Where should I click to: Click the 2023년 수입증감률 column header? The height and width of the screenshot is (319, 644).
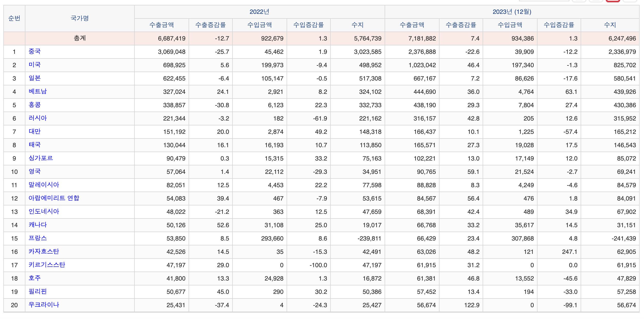tap(559, 25)
